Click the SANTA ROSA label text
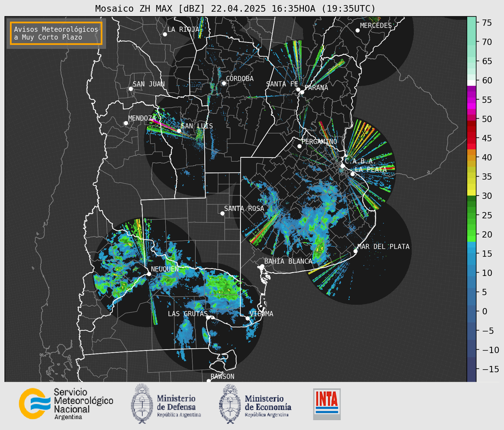 point(244,208)
